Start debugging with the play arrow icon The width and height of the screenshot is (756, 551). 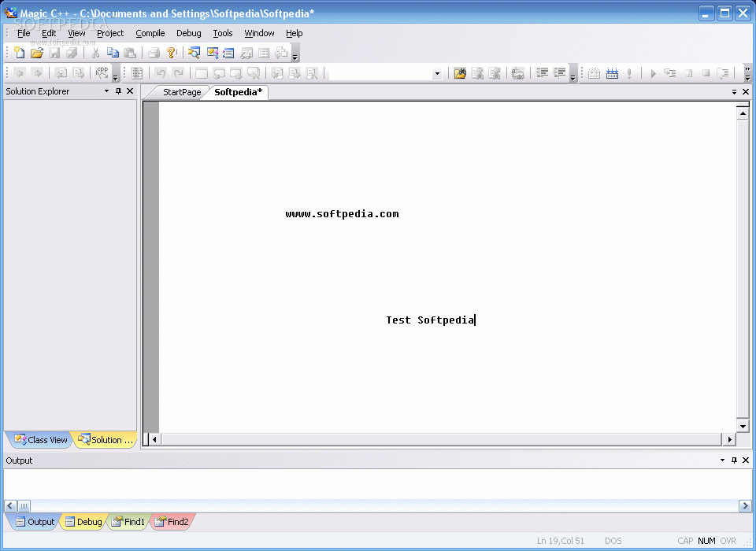tap(654, 73)
